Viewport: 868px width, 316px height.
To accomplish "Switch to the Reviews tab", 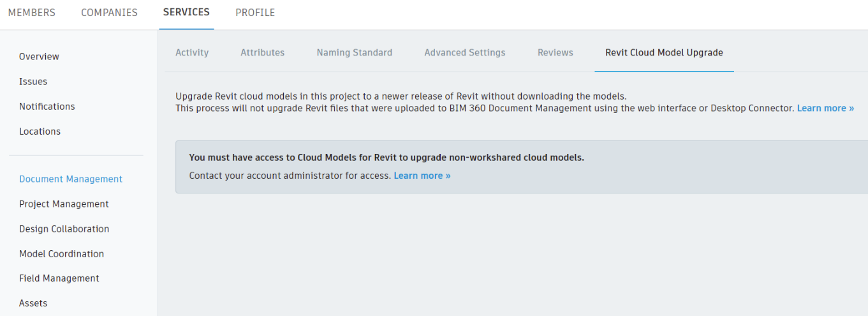I will point(555,53).
